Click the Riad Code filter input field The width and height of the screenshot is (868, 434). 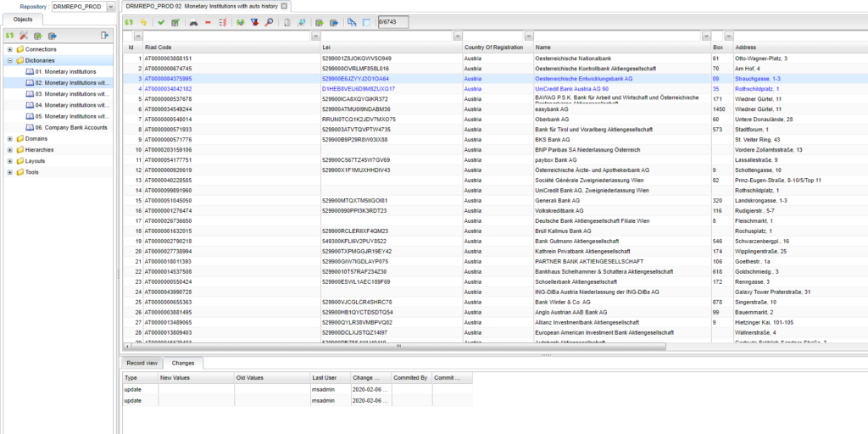pyautogui.click(x=226, y=36)
